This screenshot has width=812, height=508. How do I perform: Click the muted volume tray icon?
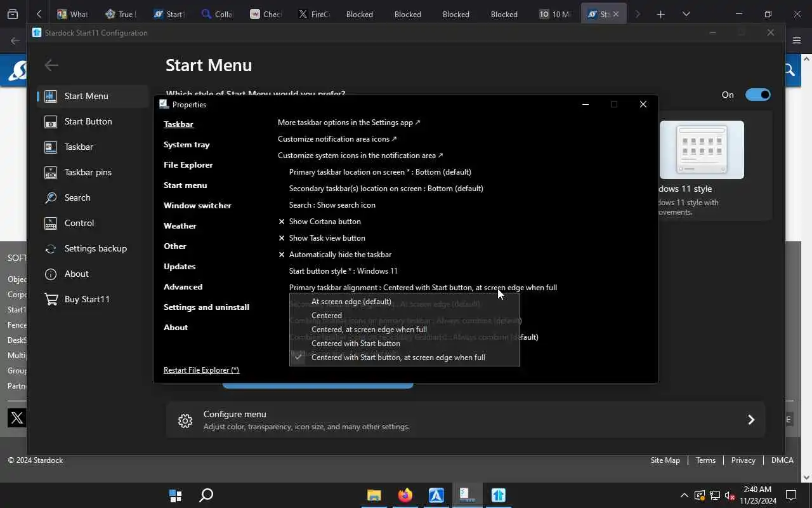pos(730,495)
